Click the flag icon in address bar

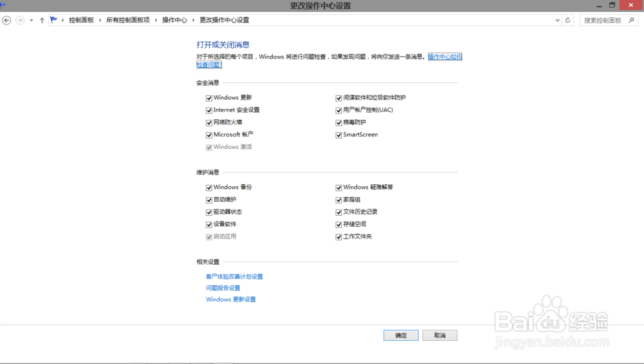point(53,20)
